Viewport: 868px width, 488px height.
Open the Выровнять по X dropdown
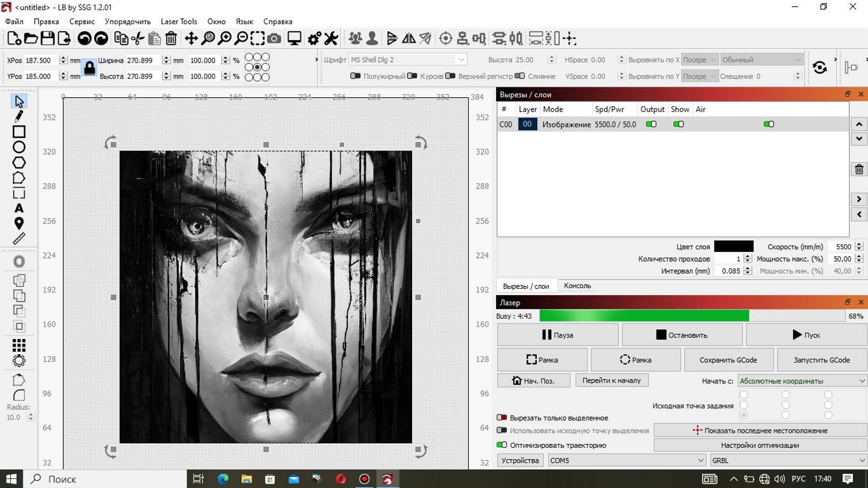tap(700, 60)
